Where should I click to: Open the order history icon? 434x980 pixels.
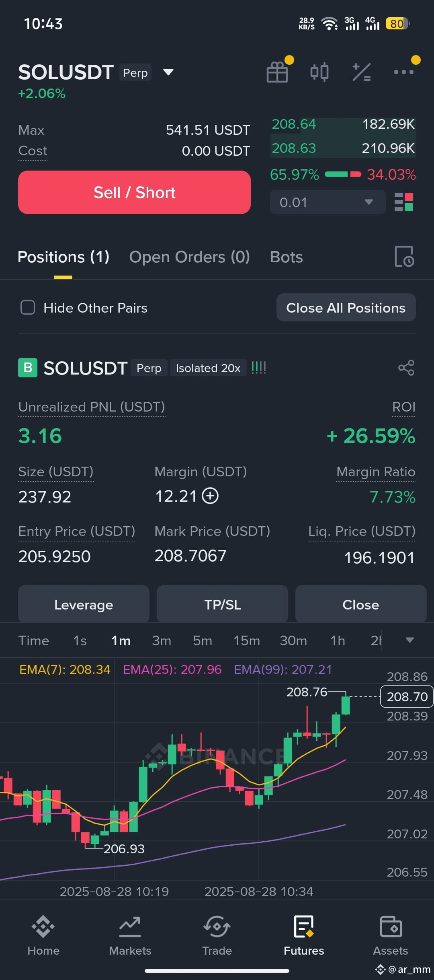point(404,257)
